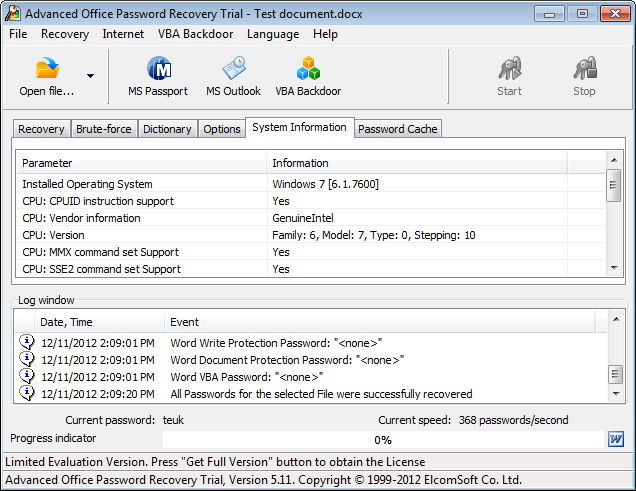Click the Family: 6, Model: 7 value

point(374,235)
